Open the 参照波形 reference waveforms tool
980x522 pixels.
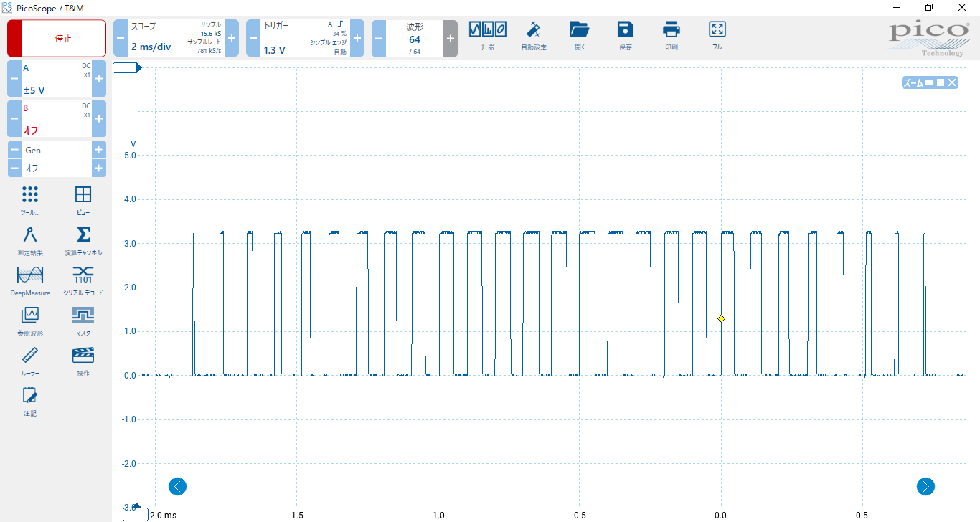click(x=29, y=318)
